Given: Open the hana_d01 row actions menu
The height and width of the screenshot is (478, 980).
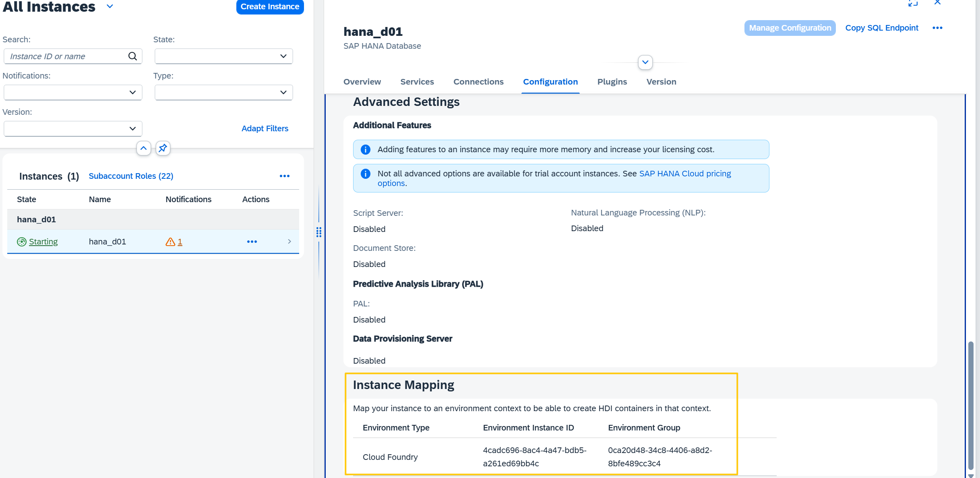Looking at the screenshot, I should pos(252,242).
